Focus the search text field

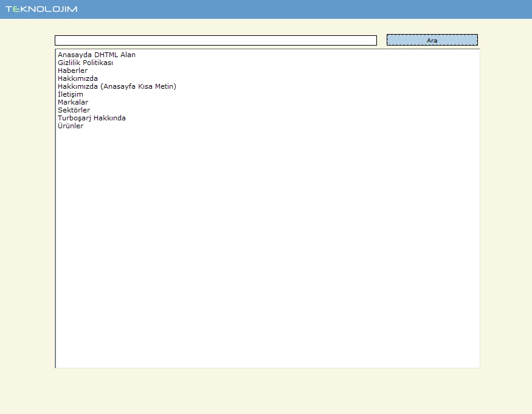[216, 40]
